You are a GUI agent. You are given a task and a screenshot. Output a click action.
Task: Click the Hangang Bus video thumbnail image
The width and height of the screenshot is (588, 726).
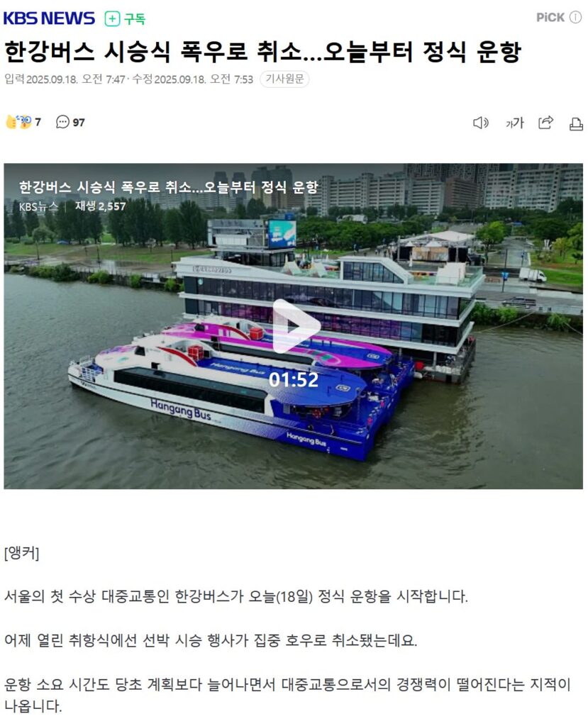pos(294,326)
